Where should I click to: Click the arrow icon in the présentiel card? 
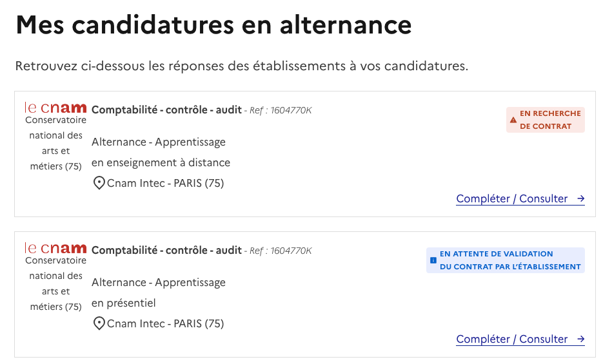pos(581,339)
